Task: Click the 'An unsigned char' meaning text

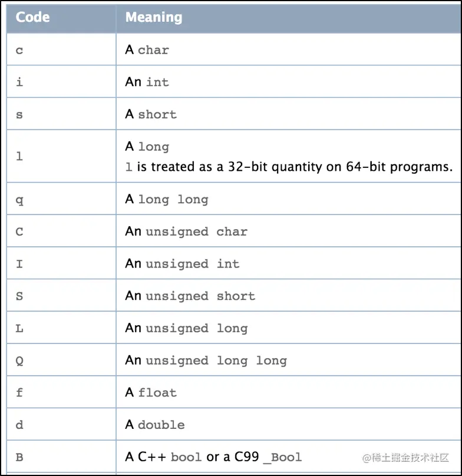Action: pyautogui.click(x=186, y=232)
